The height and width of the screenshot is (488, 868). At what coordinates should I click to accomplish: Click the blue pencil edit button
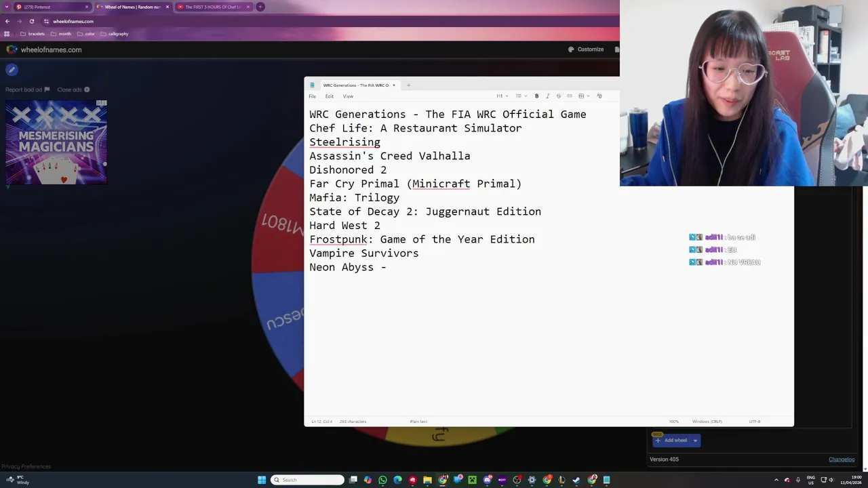pyautogui.click(x=12, y=70)
